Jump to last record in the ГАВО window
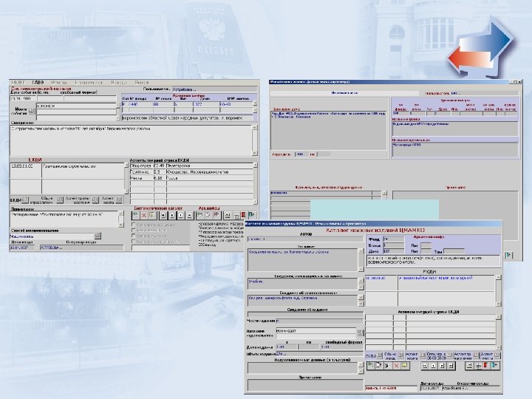This screenshot has height=399, width=532. click(190, 215)
